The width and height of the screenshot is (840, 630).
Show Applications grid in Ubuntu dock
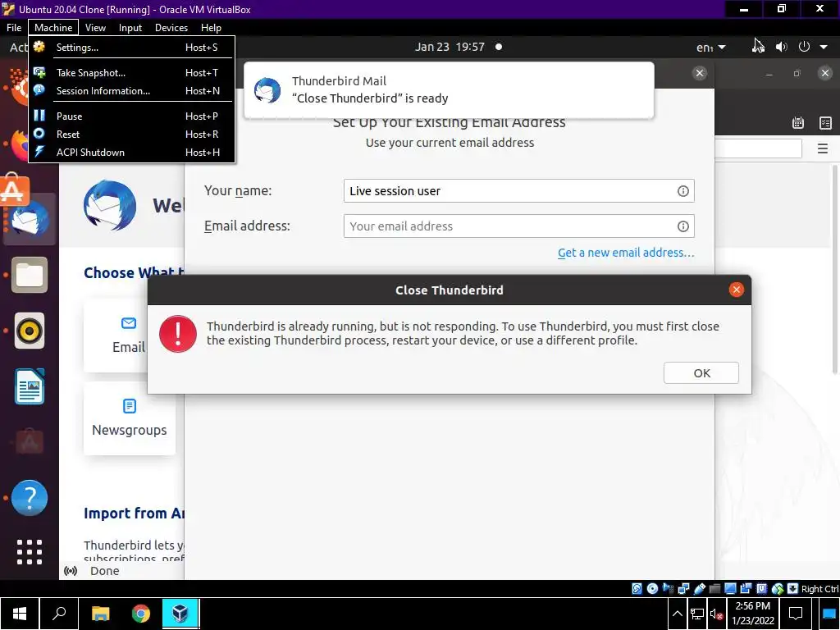tap(30, 552)
